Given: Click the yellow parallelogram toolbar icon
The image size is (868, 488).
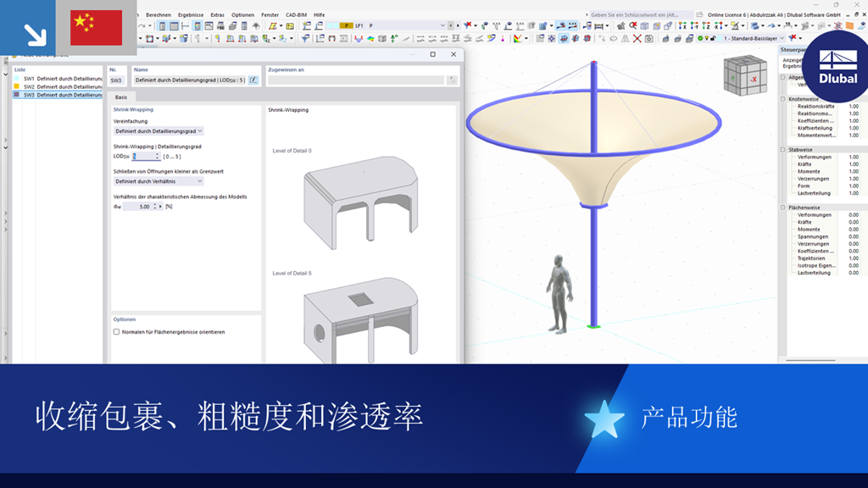Looking at the screenshot, I should tap(272, 25).
